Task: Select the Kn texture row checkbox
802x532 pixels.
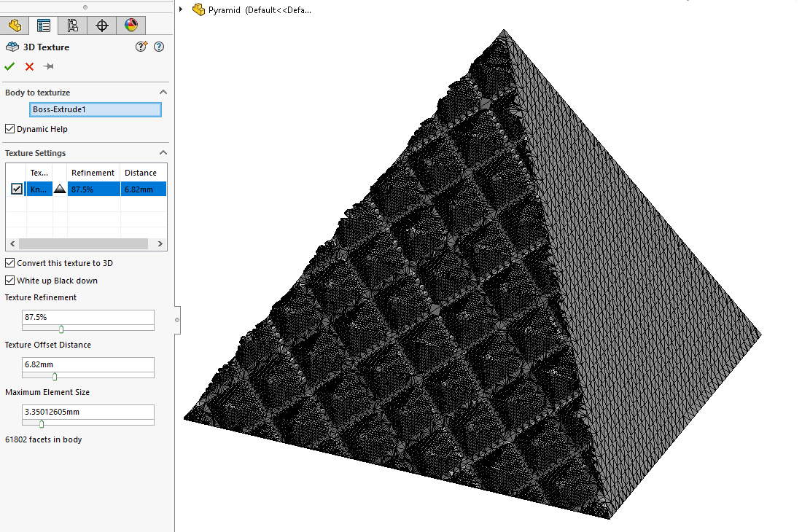Action: pyautogui.click(x=17, y=189)
